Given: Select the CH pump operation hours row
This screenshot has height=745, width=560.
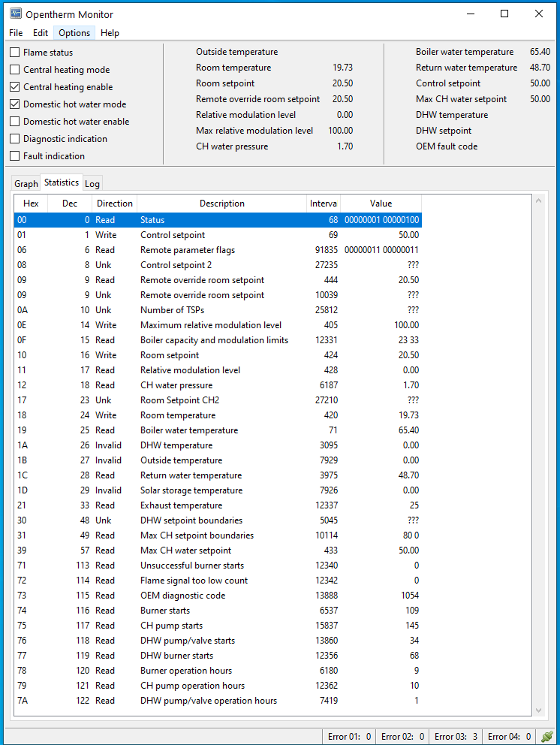Looking at the screenshot, I should click(x=218, y=686).
